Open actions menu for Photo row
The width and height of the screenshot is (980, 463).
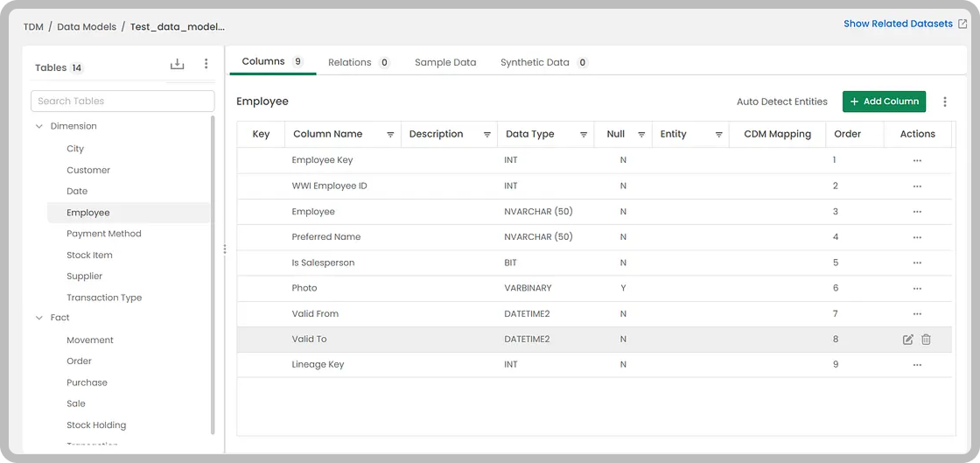pos(917,289)
